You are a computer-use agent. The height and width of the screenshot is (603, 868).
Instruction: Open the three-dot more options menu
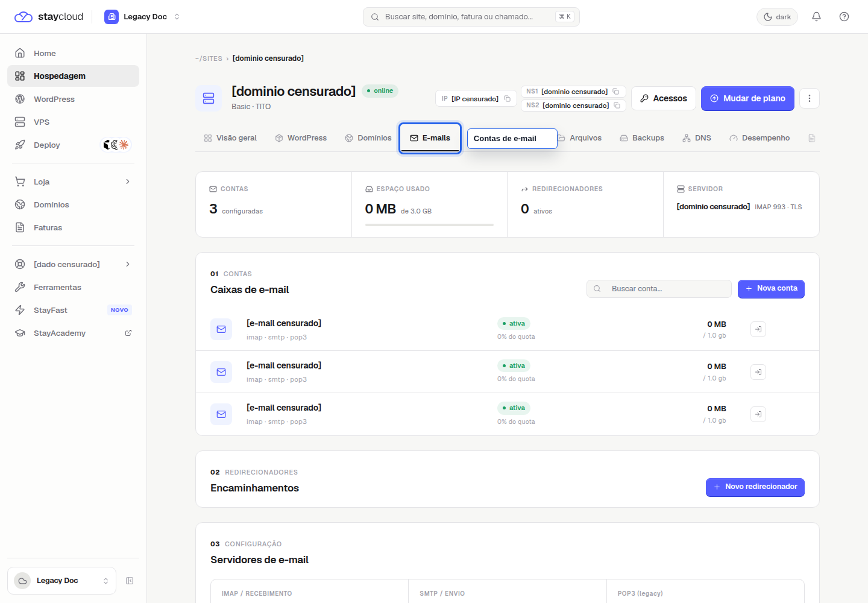[x=810, y=98]
